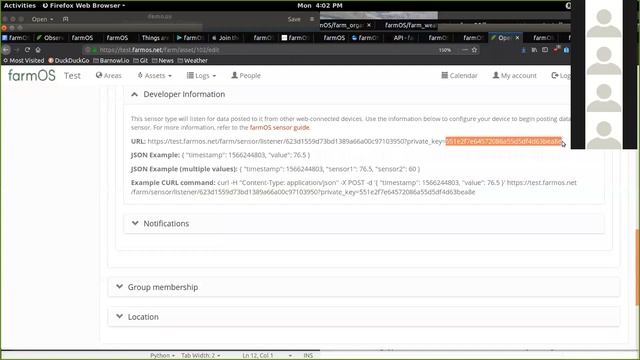Click the JSON Example (multiple values) line
Screen dimensions: 640x360
[276, 169]
